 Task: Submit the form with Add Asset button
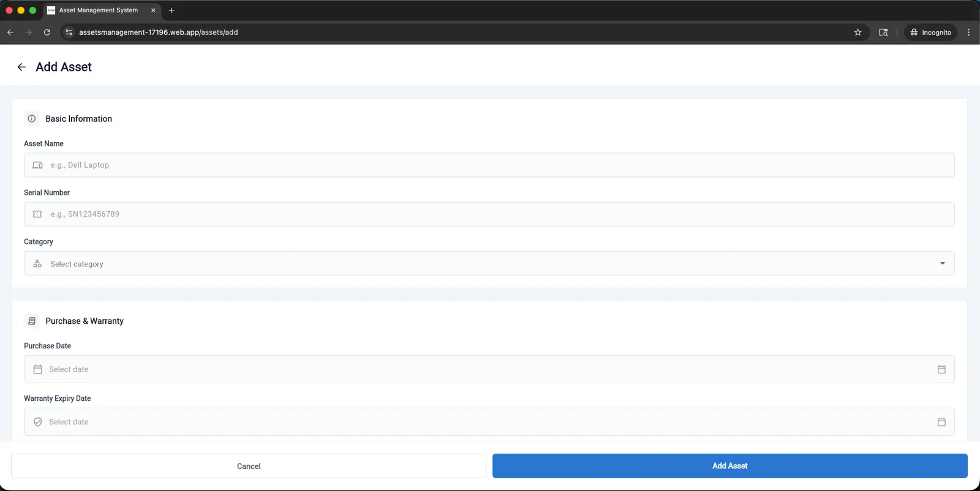[730, 466]
